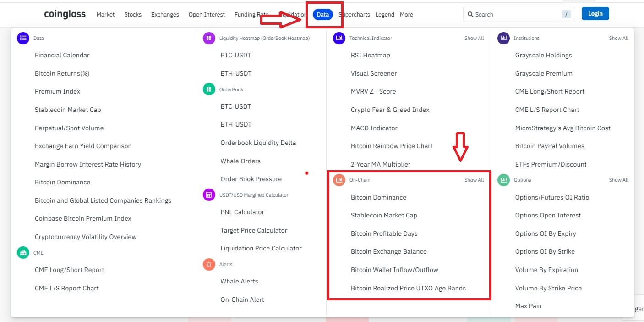Open the Open Interest menu
Screen dimensions: 644x322
[207, 14]
